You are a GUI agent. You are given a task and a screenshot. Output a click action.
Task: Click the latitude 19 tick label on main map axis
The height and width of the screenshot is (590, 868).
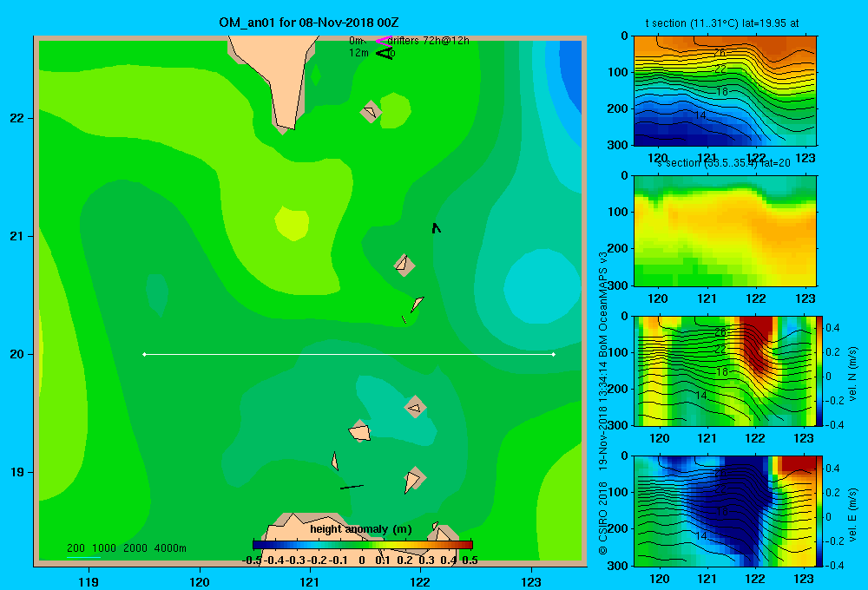(16, 472)
